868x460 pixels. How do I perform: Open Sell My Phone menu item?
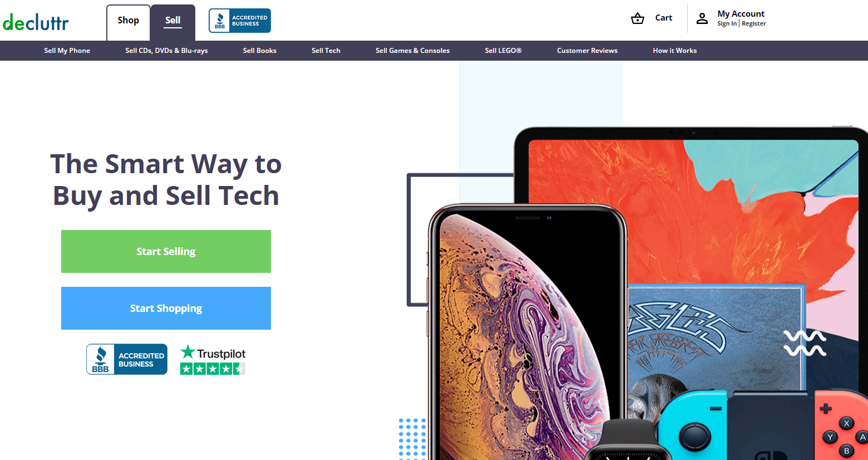click(x=67, y=51)
